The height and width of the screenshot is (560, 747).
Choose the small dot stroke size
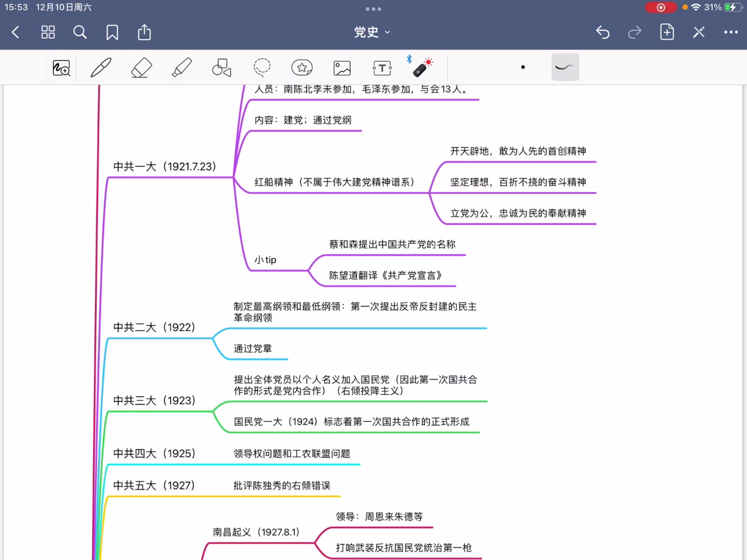point(523,67)
